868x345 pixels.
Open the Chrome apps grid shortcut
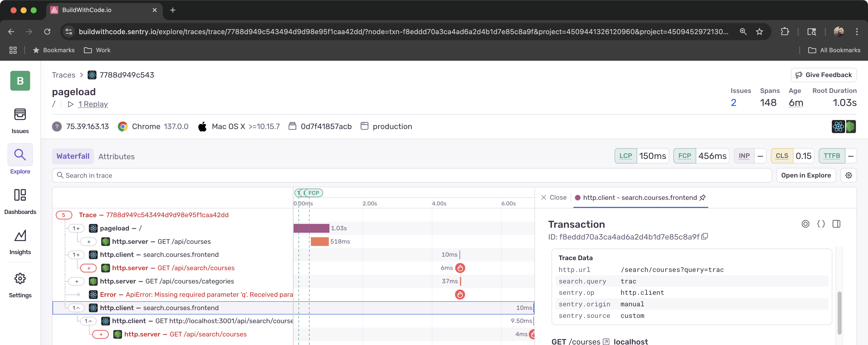tap(13, 50)
